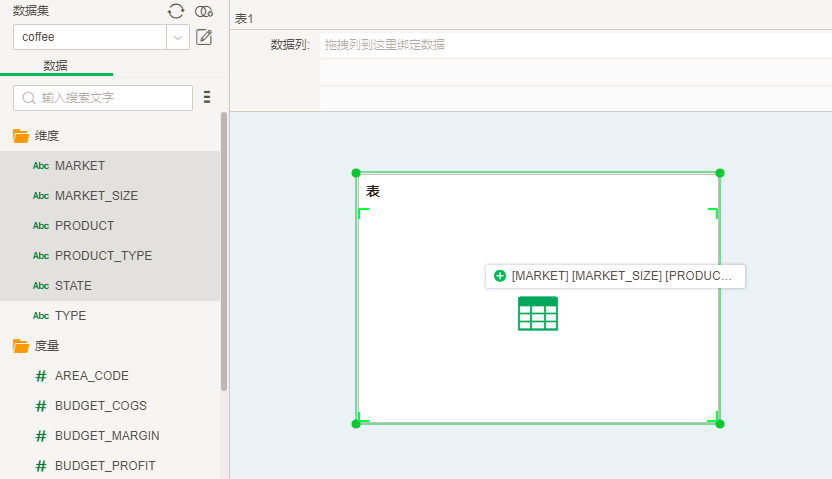Click the BUDGET_PROFIT measure hash icon
This screenshot has height=479, width=832.
[x=41, y=466]
